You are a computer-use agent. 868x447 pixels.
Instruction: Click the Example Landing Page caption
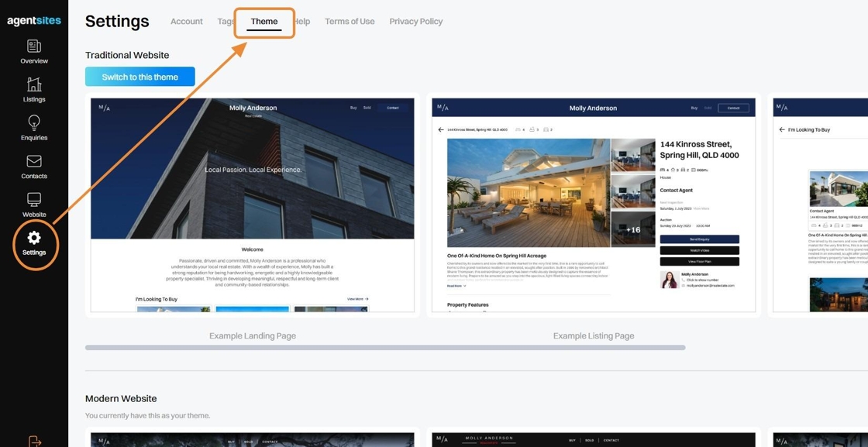(x=253, y=335)
